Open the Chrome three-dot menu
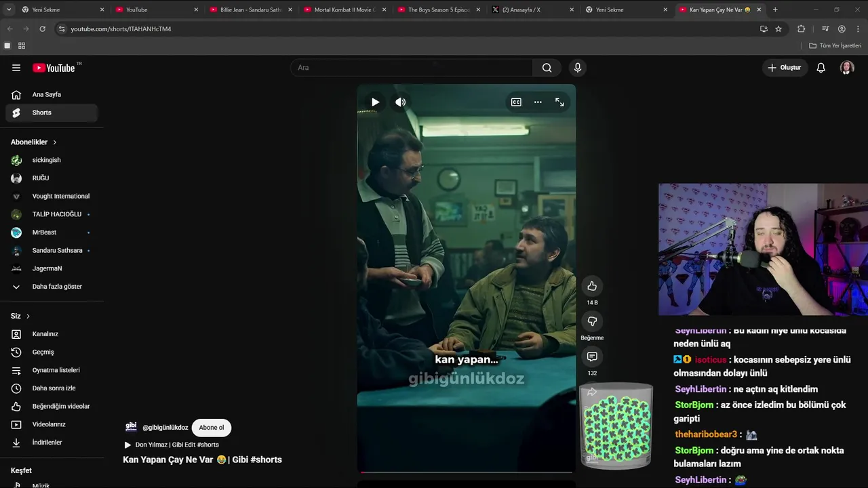The width and height of the screenshot is (868, 488). [x=858, y=29]
